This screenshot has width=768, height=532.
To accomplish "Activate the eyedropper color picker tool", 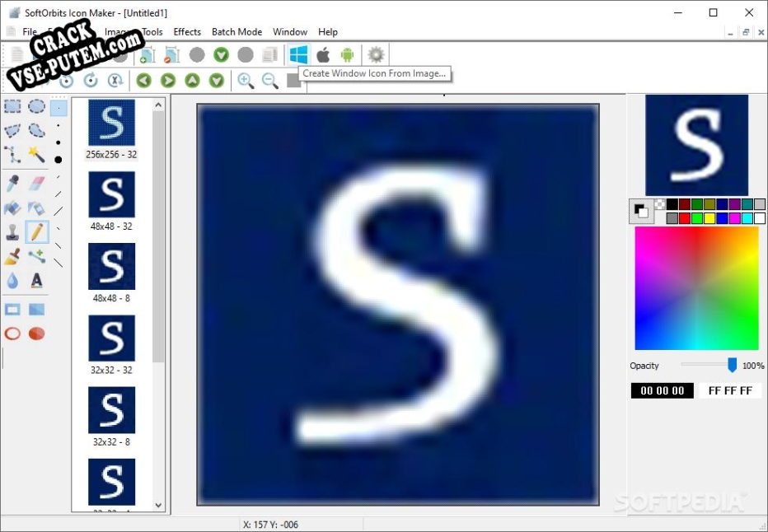I will (x=12, y=184).
